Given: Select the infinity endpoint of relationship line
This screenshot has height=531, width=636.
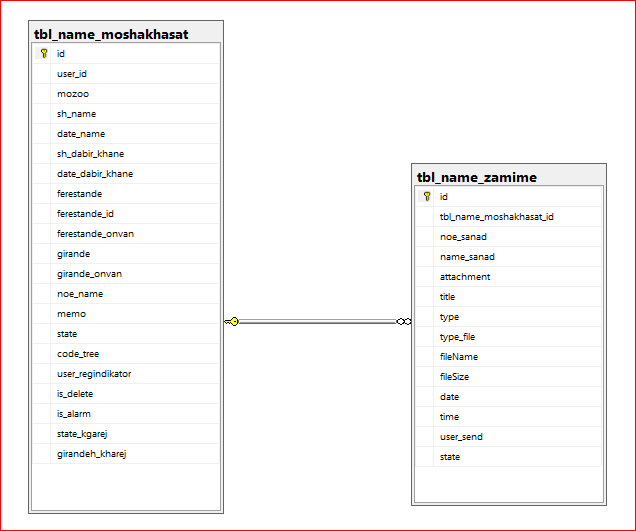Looking at the screenshot, I should (404, 322).
